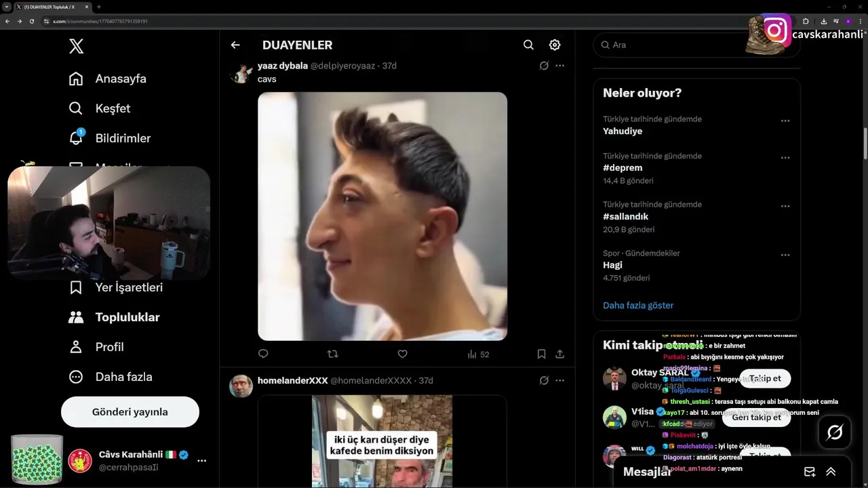Open browser extensions icon

coord(806,21)
